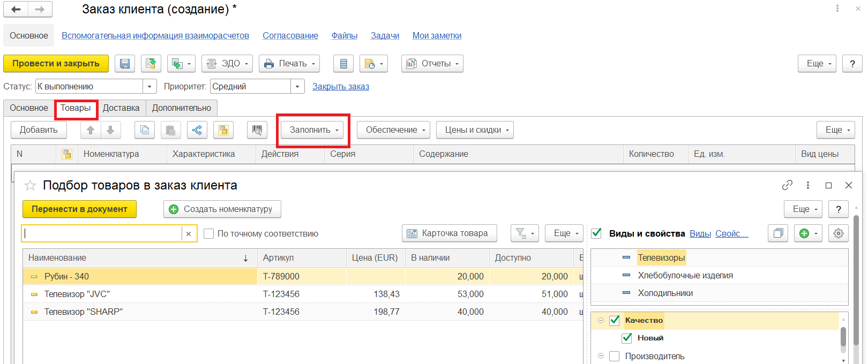868x364 pixels.
Task: Click the link icon in picker header
Action: pos(787,185)
